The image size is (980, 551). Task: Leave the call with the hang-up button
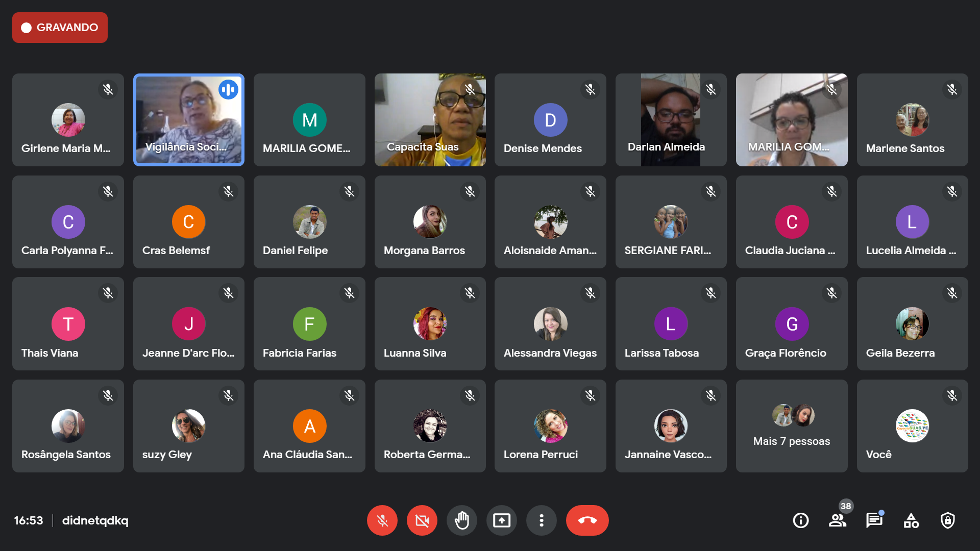tap(587, 520)
